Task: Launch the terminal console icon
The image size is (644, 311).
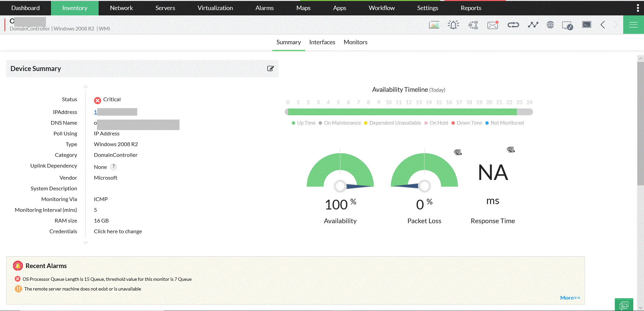Action: [586, 24]
